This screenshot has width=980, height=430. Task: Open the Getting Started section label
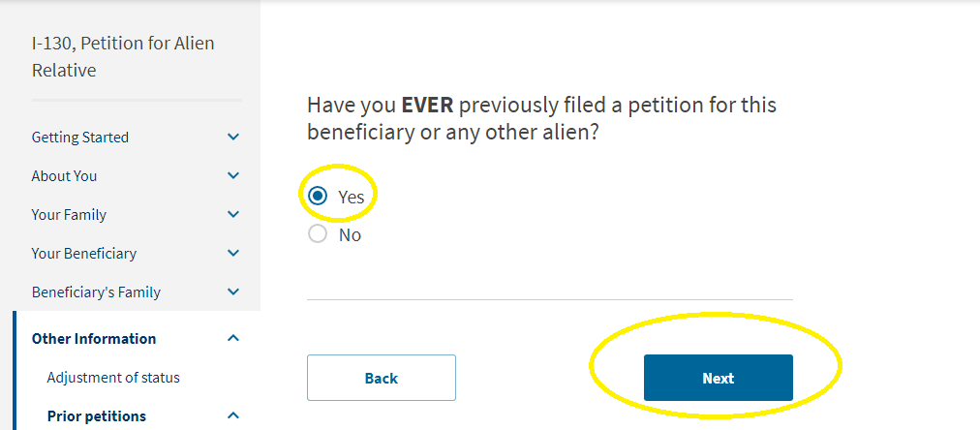tap(80, 137)
